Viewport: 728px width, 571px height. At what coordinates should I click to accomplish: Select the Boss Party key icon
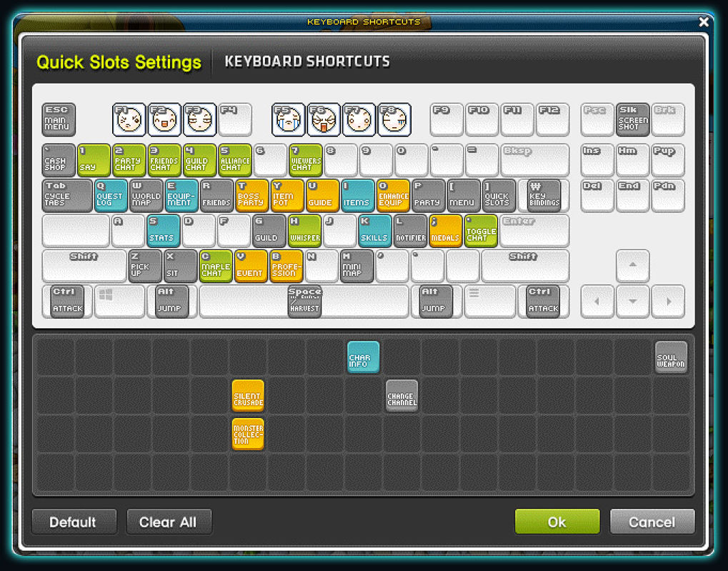[x=251, y=196]
